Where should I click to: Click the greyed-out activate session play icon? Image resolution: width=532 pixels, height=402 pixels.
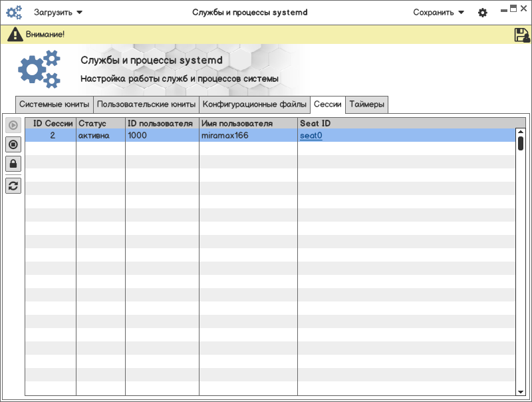click(13, 125)
